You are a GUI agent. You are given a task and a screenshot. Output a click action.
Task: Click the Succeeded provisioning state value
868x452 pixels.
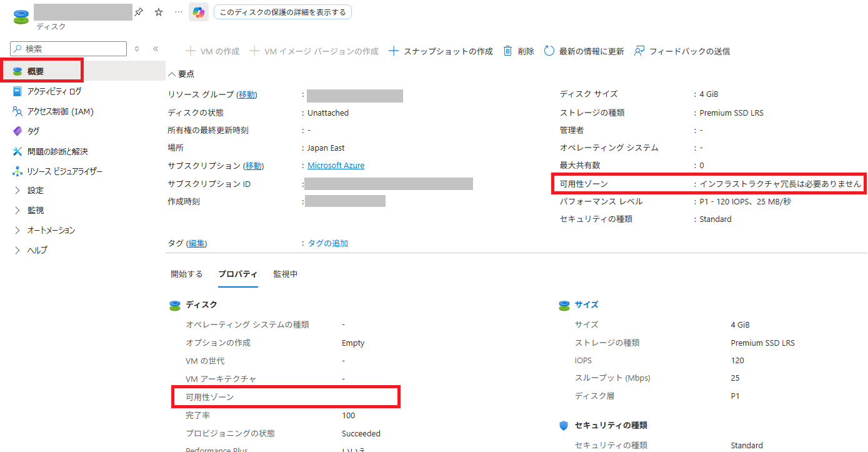361,434
